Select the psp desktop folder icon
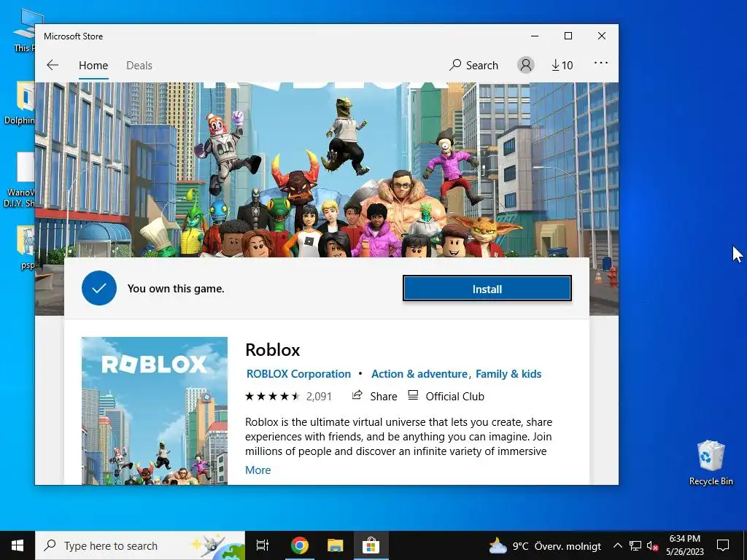 (x=25, y=248)
